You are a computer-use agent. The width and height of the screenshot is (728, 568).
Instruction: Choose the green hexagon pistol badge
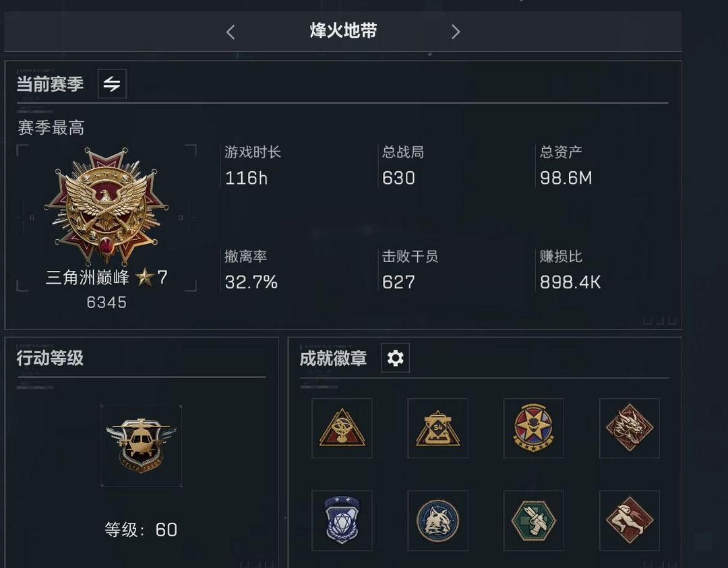pos(533,520)
